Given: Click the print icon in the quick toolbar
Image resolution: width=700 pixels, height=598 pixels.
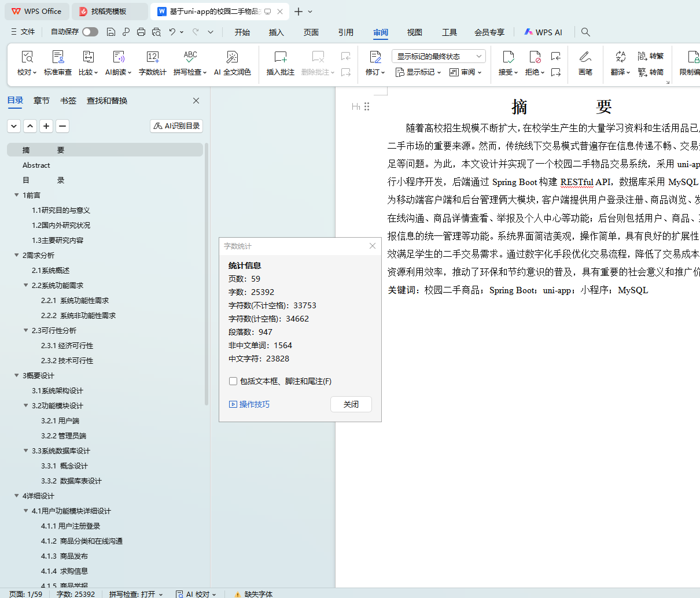Looking at the screenshot, I should point(141,32).
